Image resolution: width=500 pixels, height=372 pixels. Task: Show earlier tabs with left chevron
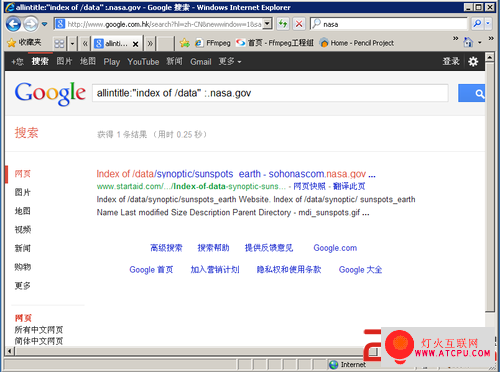[85, 43]
